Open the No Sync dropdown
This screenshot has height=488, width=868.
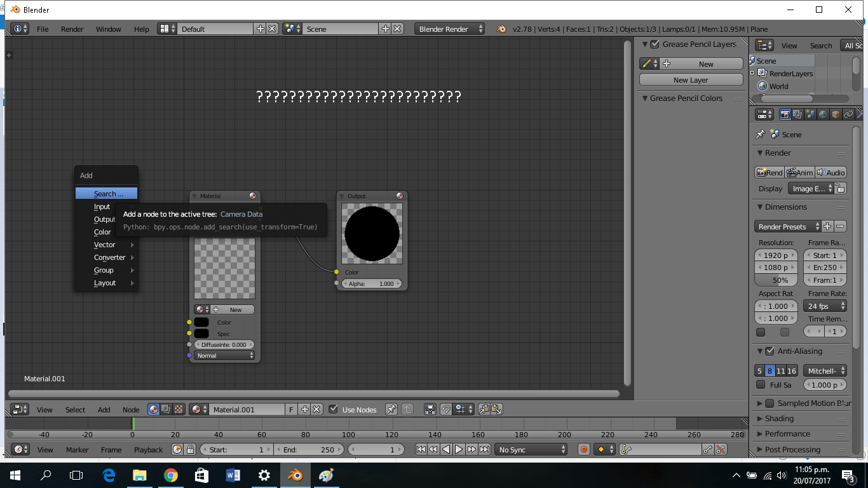point(531,449)
